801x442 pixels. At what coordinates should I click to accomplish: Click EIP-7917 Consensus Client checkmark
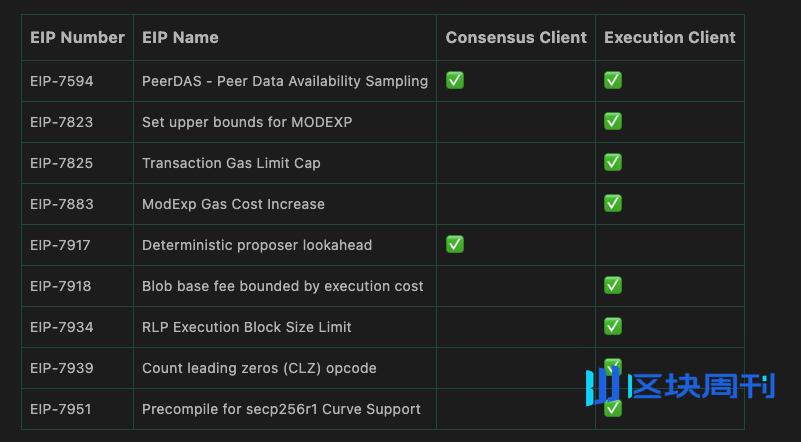click(x=455, y=244)
